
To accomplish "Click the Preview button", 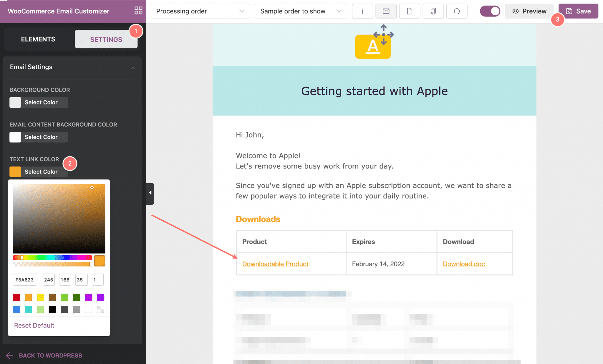I will pos(529,11).
